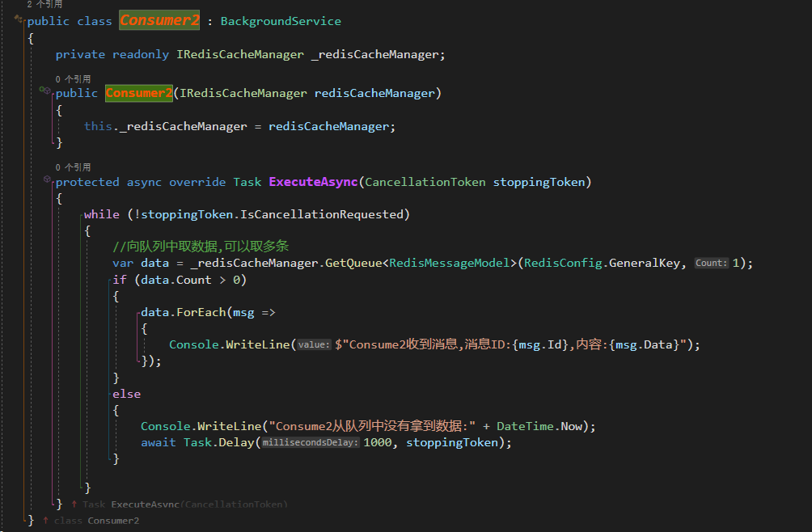Image resolution: width=812 pixels, height=532 pixels.
Task: Click the GetQueue method call
Action: [353, 263]
